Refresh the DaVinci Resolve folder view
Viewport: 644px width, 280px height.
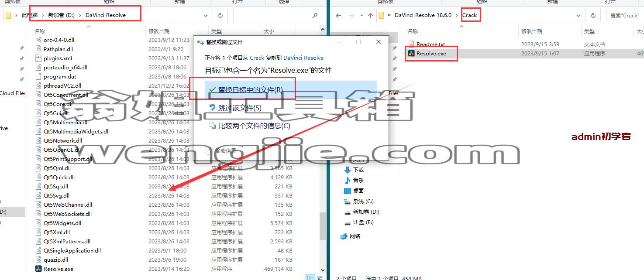(x=220, y=15)
